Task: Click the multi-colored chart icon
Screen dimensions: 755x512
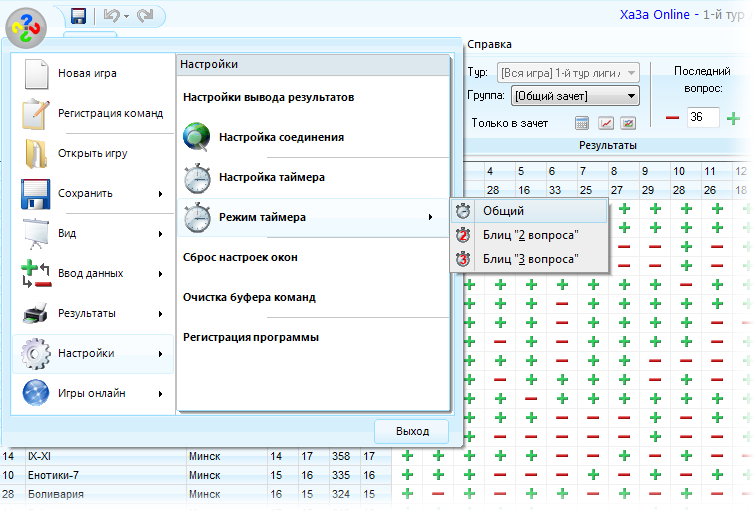Action: [x=628, y=123]
